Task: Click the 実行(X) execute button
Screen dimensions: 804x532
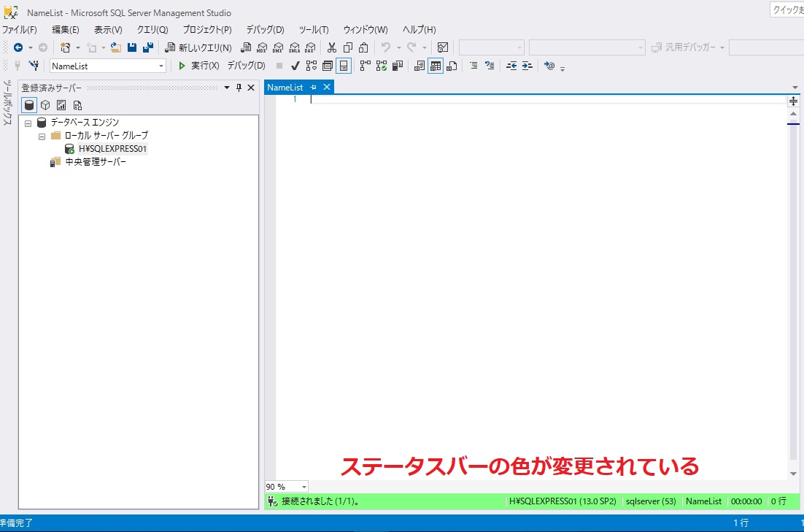Action: tap(199, 66)
